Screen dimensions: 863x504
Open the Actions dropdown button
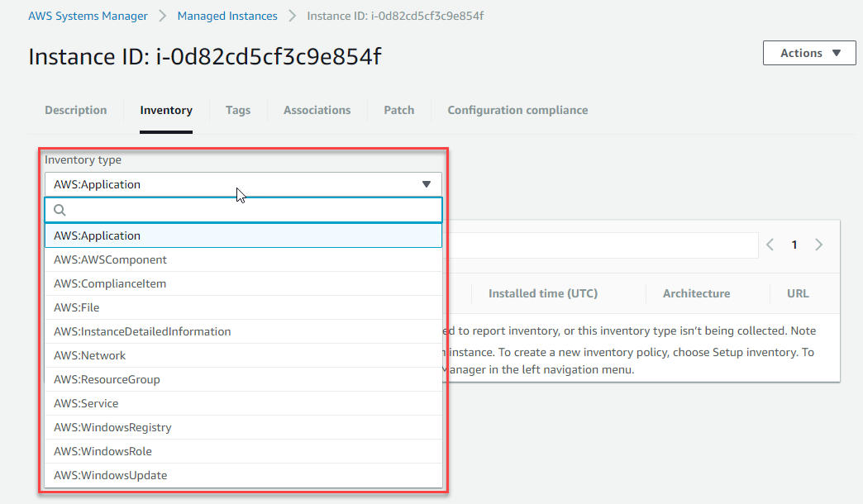(809, 53)
